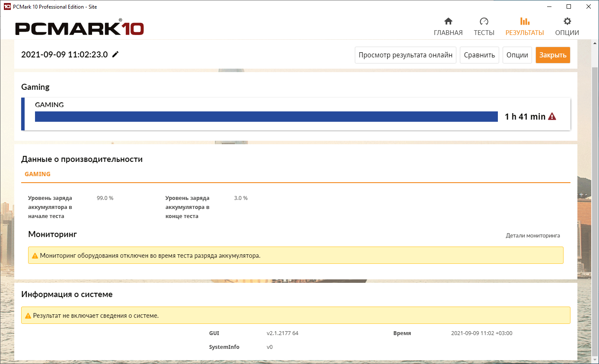The width and height of the screenshot is (599, 364).
Task: Click the Мониторинг heading
Action: pyautogui.click(x=52, y=234)
